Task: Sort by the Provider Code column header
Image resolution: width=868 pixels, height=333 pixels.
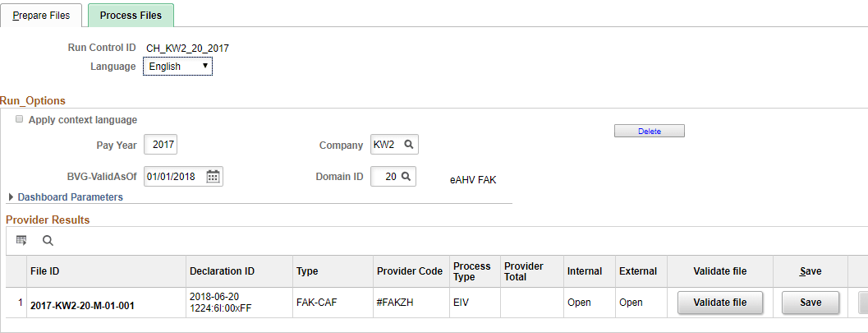Action: point(409,271)
